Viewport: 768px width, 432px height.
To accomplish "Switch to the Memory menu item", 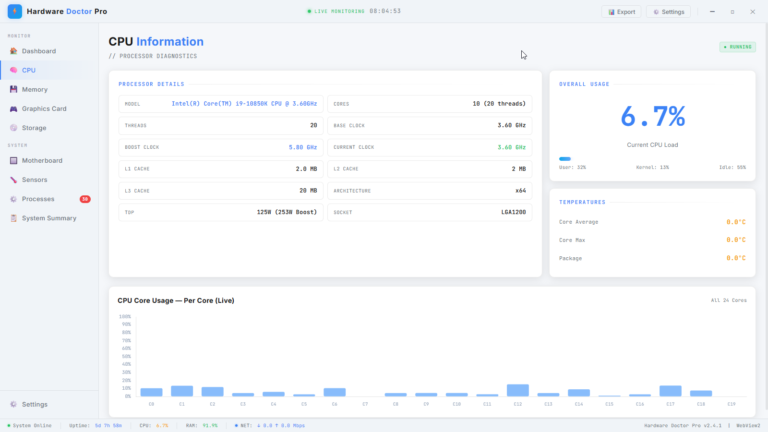I will [x=35, y=90].
